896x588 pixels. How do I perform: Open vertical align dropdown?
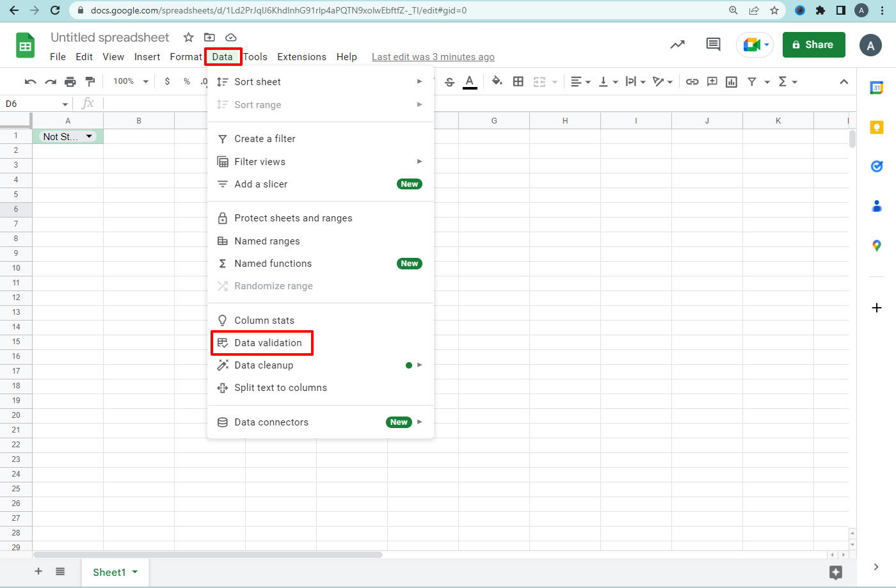[608, 82]
